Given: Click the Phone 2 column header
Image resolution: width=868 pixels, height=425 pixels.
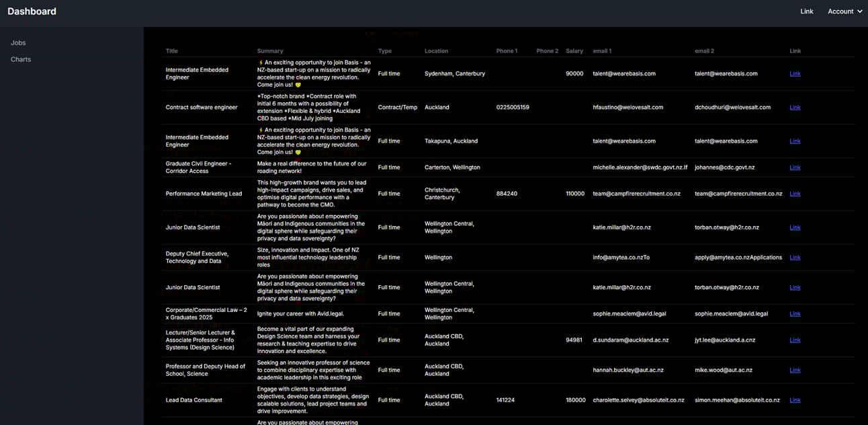Looking at the screenshot, I should point(548,51).
